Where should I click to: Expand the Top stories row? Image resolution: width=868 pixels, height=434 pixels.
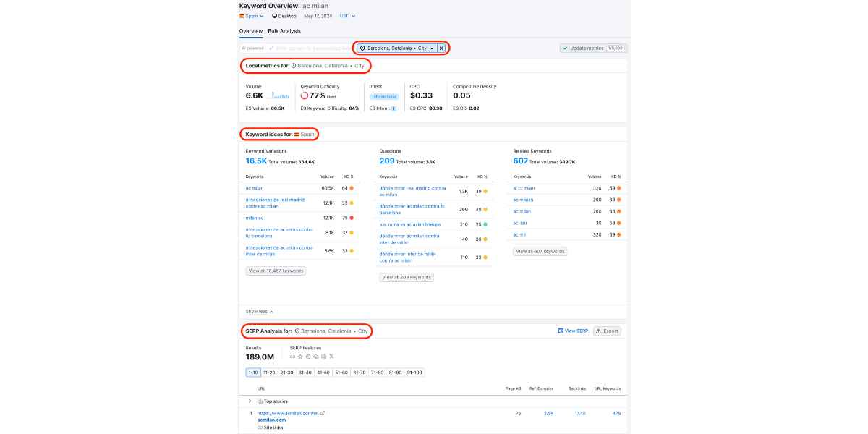(250, 401)
